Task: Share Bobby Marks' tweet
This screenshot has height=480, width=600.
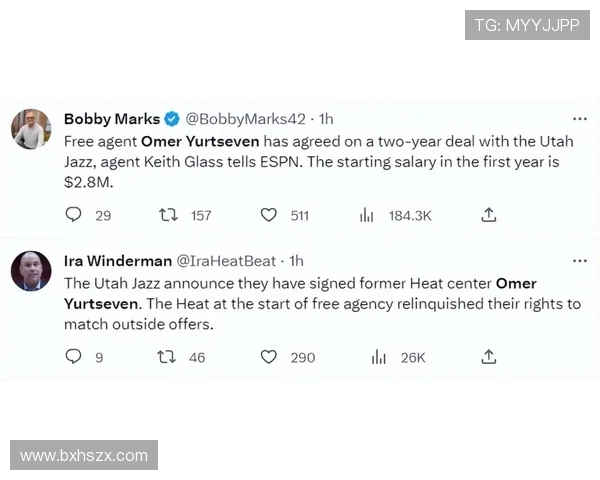Action: coord(488,214)
